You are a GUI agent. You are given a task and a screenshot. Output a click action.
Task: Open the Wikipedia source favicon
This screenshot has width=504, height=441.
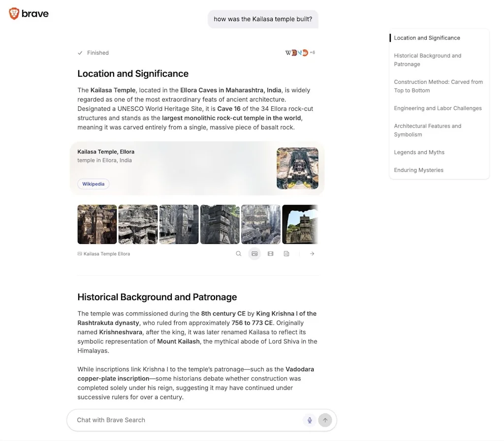click(x=287, y=52)
